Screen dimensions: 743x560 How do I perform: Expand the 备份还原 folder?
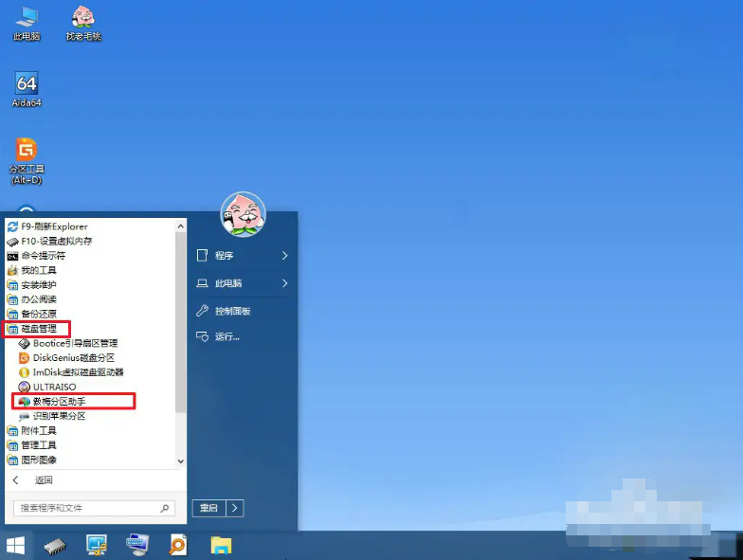pos(38,314)
